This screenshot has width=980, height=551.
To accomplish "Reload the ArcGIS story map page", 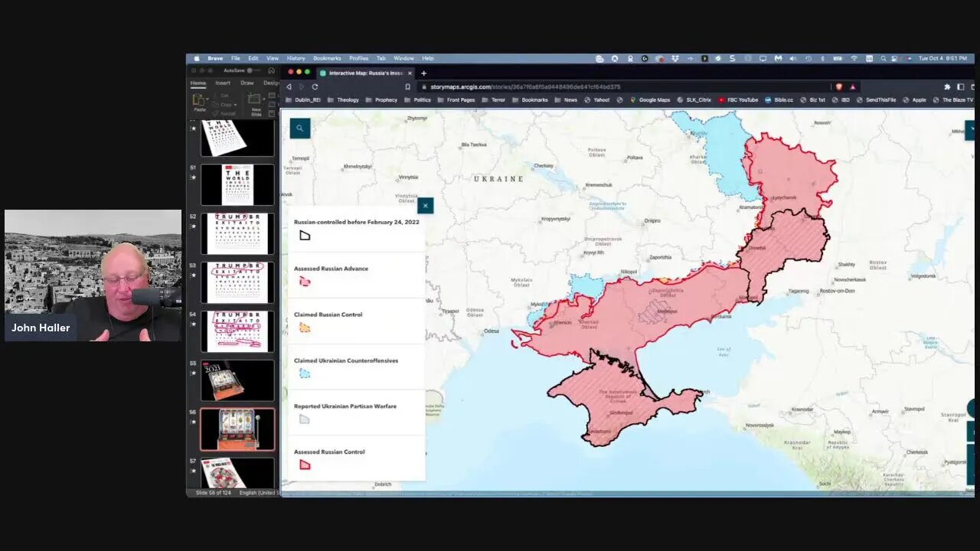I will click(315, 86).
